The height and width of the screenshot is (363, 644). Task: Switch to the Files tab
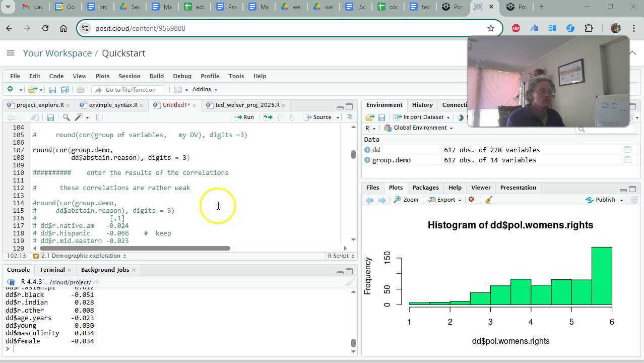[x=372, y=188]
